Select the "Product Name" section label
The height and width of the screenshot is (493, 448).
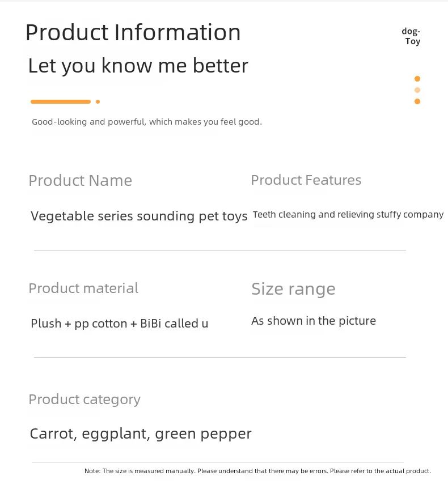click(80, 181)
